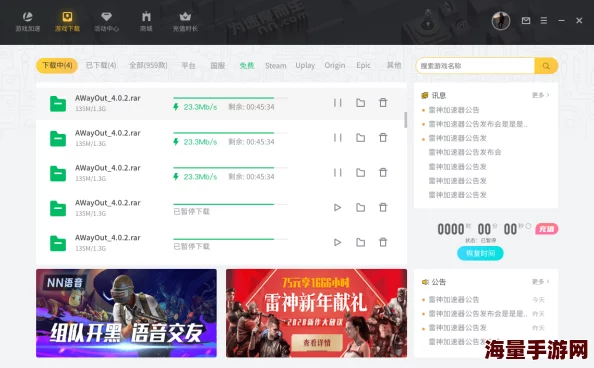This screenshot has width=594, height=368.
Task: Open the 游戏加速 section in top navigation
Action: 28,22
